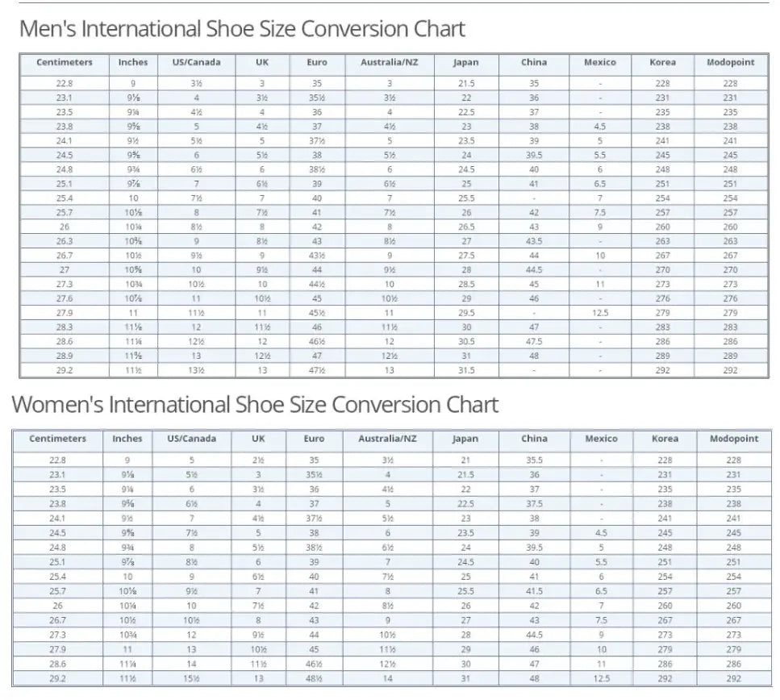Viewport: 780px width, 700px height.
Task: Click the Euro column header in Men's chart
Action: click(317, 63)
